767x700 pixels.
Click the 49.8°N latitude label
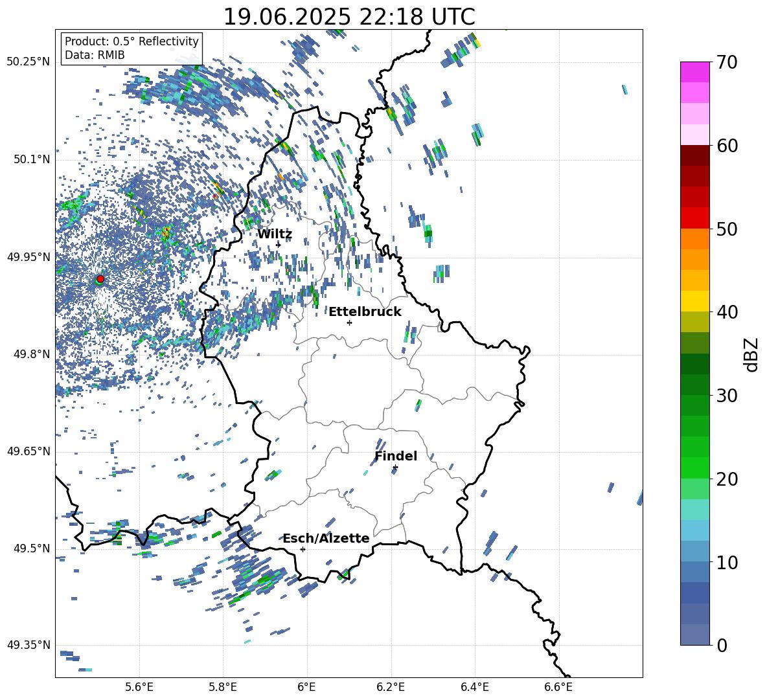tap(32, 354)
